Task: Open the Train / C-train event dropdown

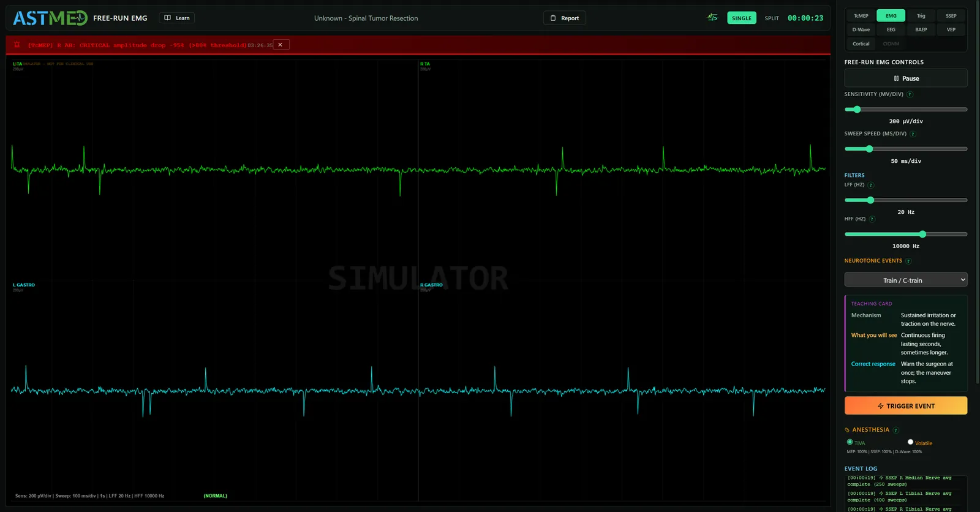Action: click(x=906, y=280)
